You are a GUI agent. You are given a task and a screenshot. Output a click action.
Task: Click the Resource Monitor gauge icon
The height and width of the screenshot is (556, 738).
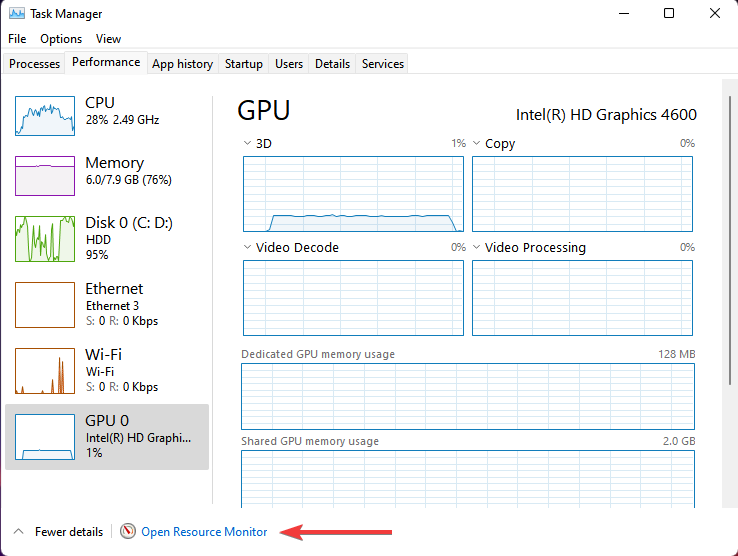(x=127, y=532)
